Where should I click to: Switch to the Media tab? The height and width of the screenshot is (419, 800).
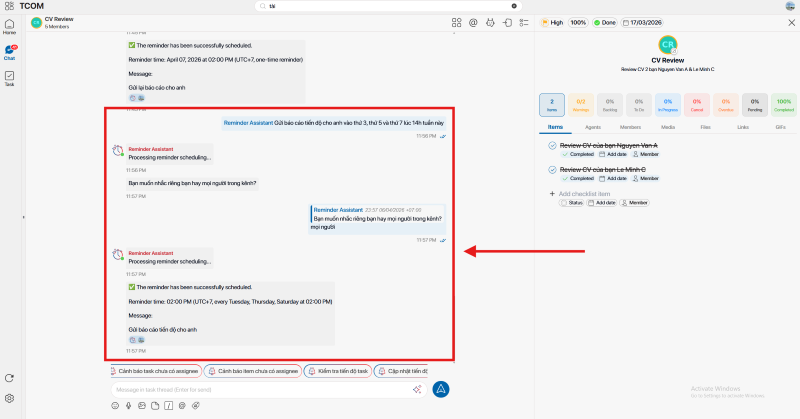(x=668, y=127)
